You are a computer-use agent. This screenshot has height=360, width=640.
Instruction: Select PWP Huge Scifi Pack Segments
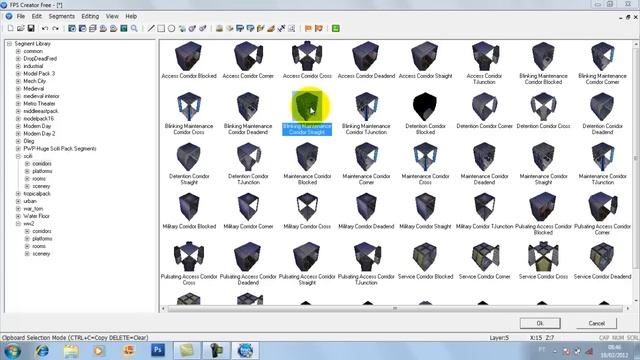pyautogui.click(x=60, y=148)
